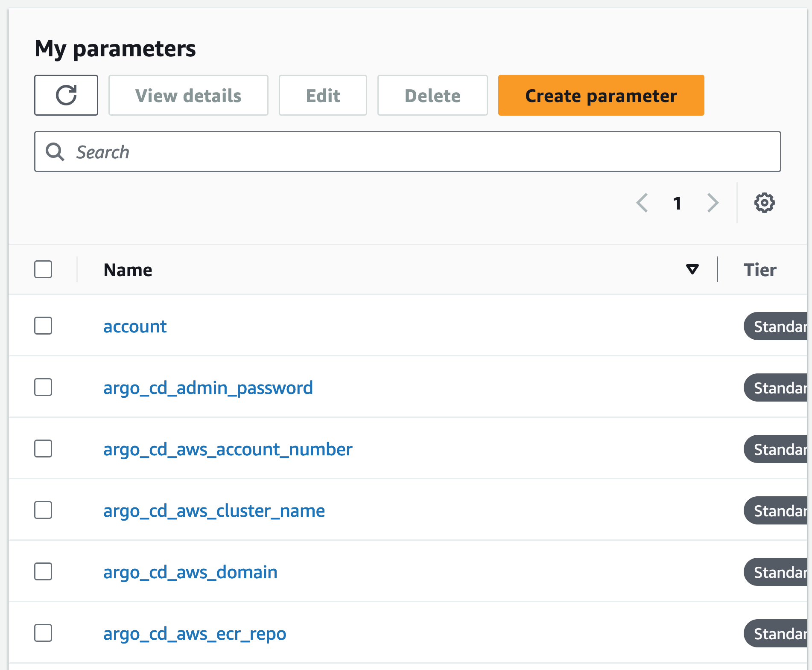Image resolution: width=812 pixels, height=670 pixels.
Task: Check the argo_cd_aws_cluster_name row
Action: (x=43, y=510)
